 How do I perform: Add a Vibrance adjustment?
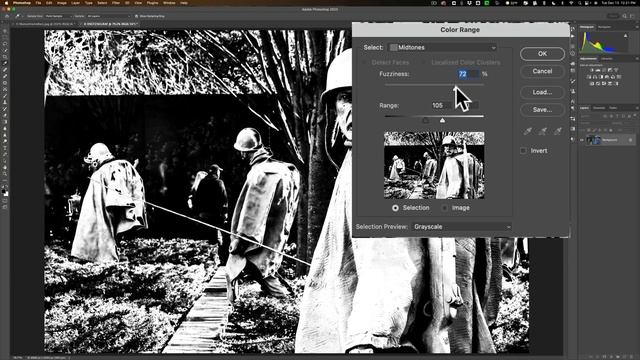616,70
